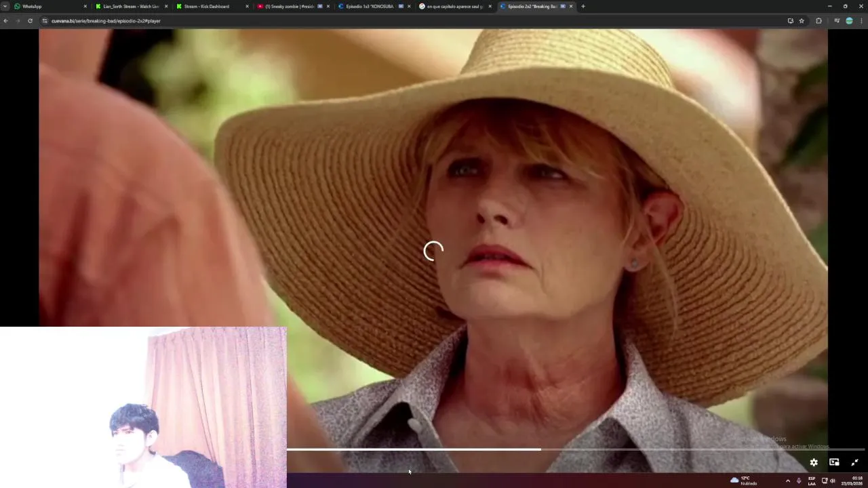Viewport: 868px width, 488px height.
Task: Close the Lian_Sorth Stream tab
Action: click(166, 6)
